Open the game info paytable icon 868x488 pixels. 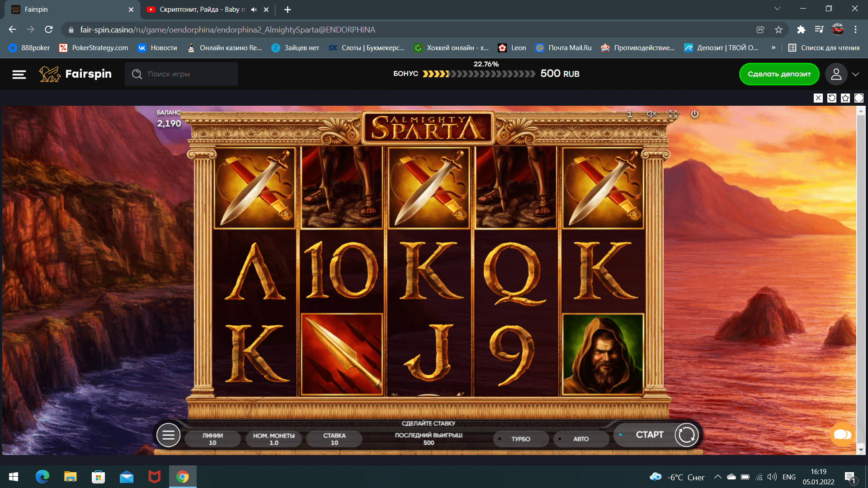coord(629,114)
